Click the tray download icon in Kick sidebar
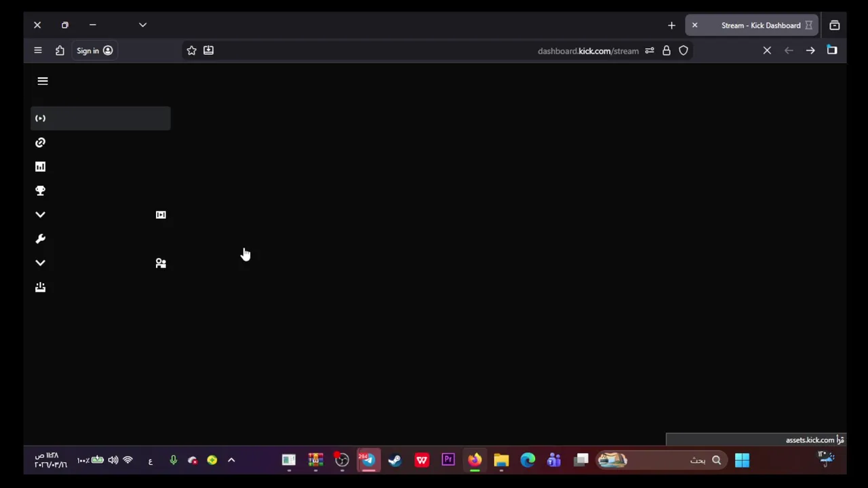Screen dimensions: 868x488 [x=40, y=287]
